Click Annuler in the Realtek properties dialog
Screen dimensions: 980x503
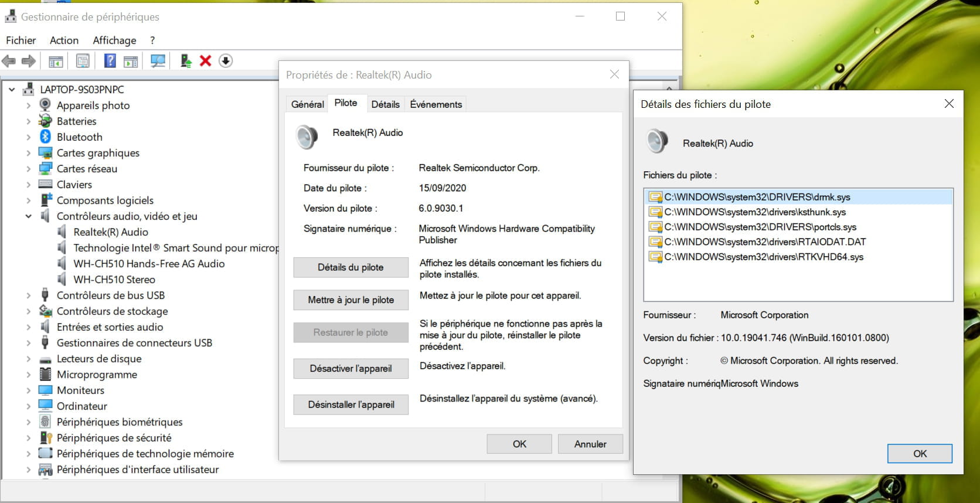coord(590,444)
